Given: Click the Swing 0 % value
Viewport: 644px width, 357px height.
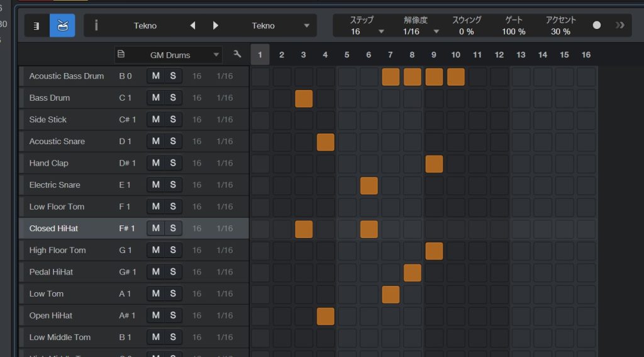Looking at the screenshot, I should (466, 31).
